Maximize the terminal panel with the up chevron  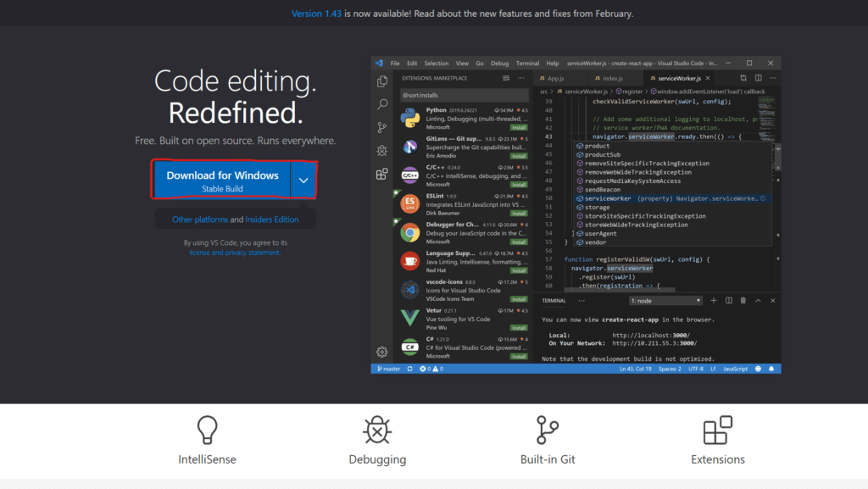(x=758, y=300)
